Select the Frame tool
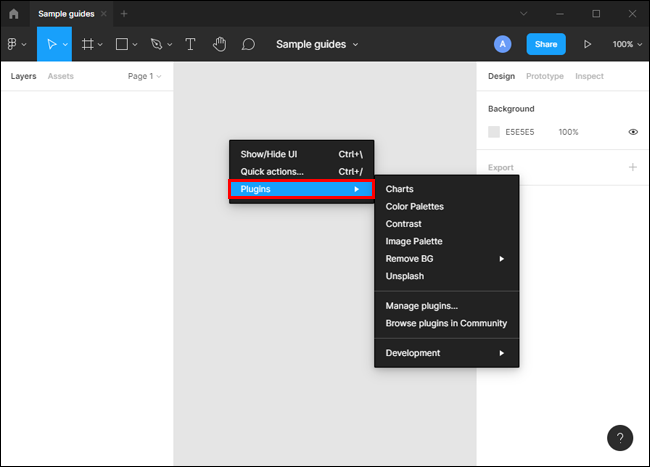This screenshot has height=467, width=650. (88, 44)
